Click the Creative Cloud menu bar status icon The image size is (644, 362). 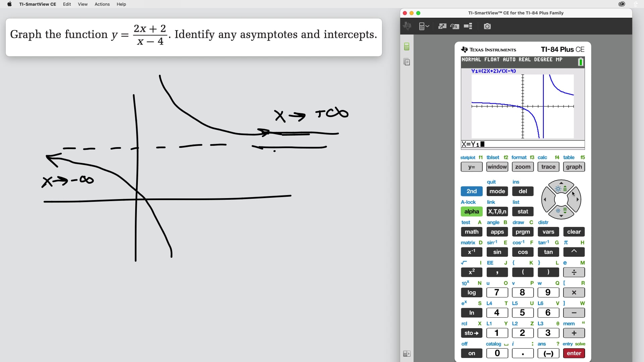point(622,4)
